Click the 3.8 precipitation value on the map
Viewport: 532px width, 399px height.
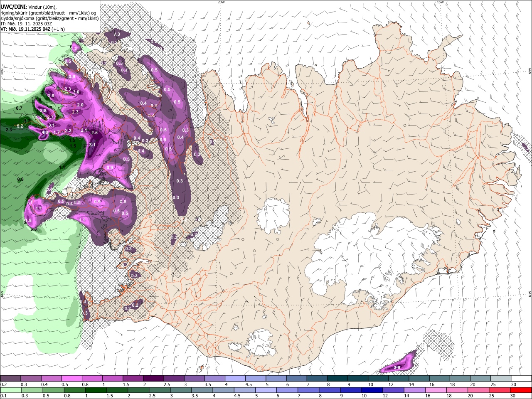click(x=43, y=111)
